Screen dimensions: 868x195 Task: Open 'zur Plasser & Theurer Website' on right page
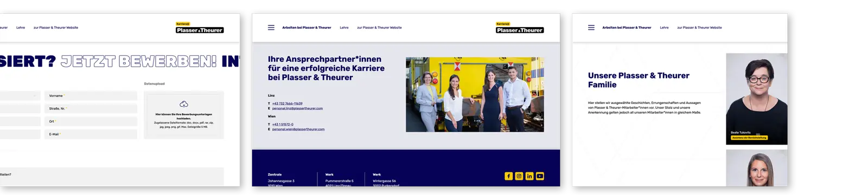pos(699,28)
